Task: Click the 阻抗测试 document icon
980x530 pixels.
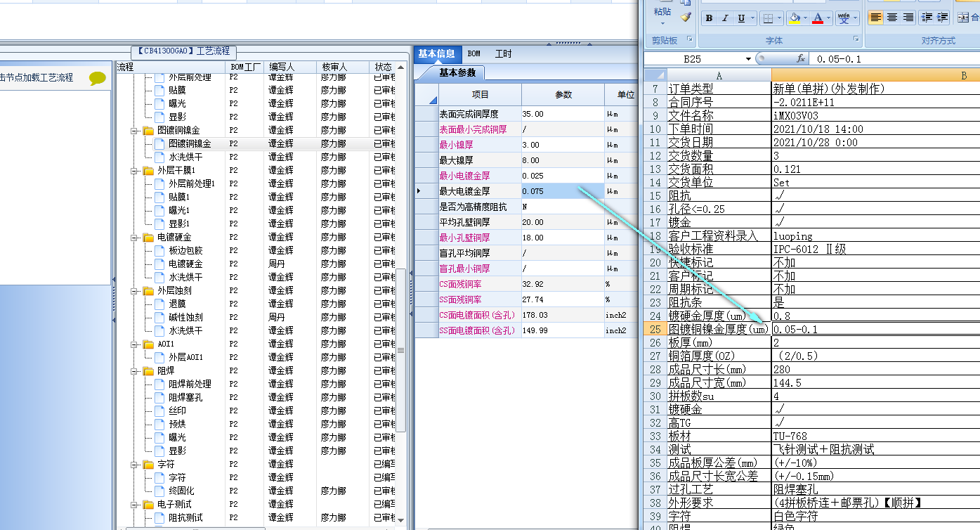Action: [x=159, y=517]
